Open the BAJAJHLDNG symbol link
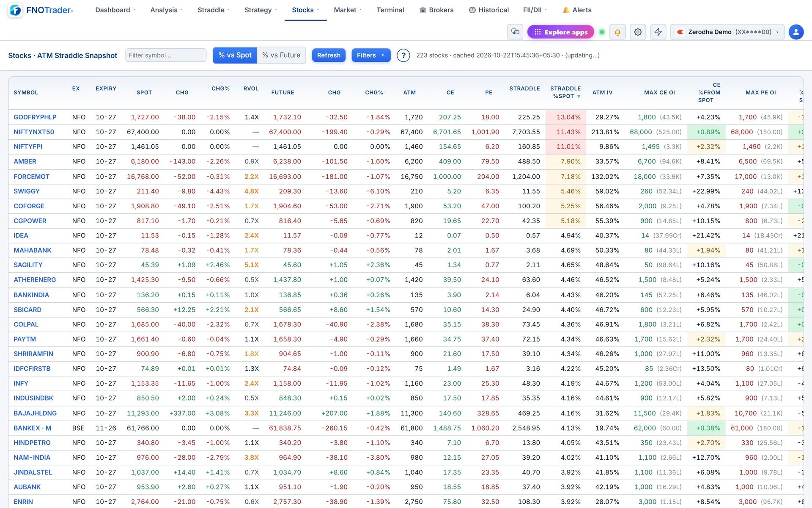This screenshot has height=508, width=812. [x=35, y=413]
